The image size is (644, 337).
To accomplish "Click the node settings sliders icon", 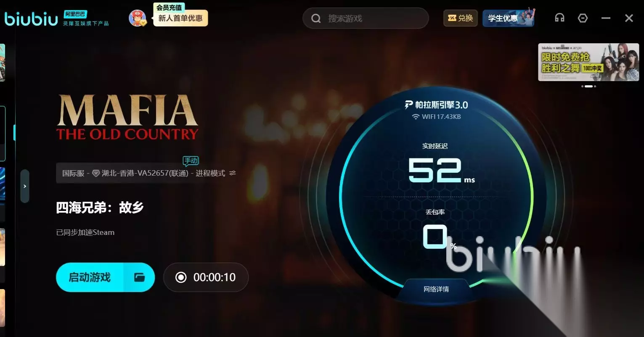I will pos(233,173).
